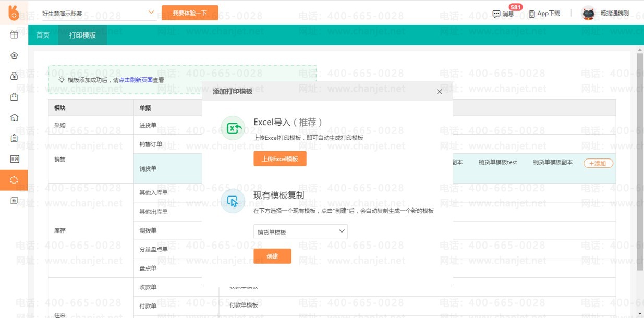Image resolution: width=644 pixels, height=318 pixels.
Task: Click the highlighted orange circular sidebar icon
Action: tap(14, 180)
